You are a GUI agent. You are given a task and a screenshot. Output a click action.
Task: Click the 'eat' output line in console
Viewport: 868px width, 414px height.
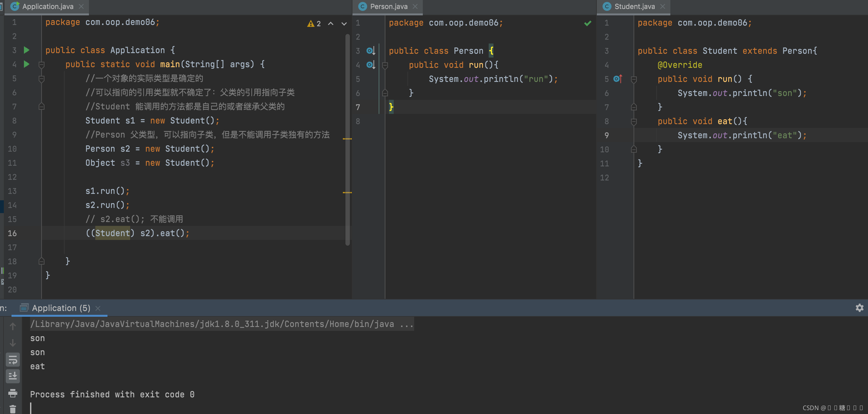pos(37,366)
